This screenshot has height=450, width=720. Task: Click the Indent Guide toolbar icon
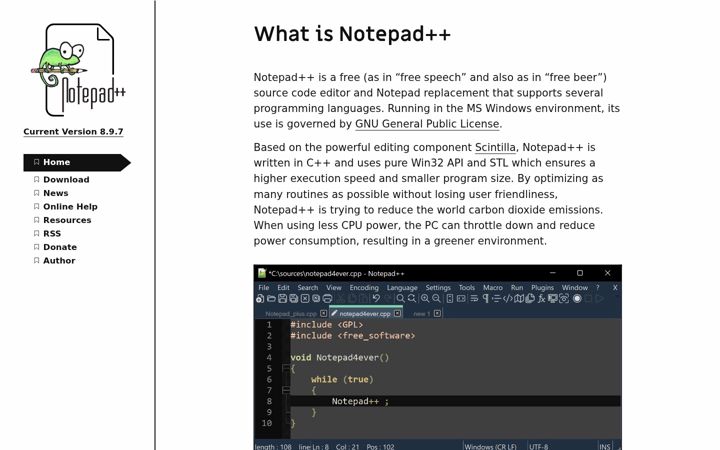tap(496, 298)
